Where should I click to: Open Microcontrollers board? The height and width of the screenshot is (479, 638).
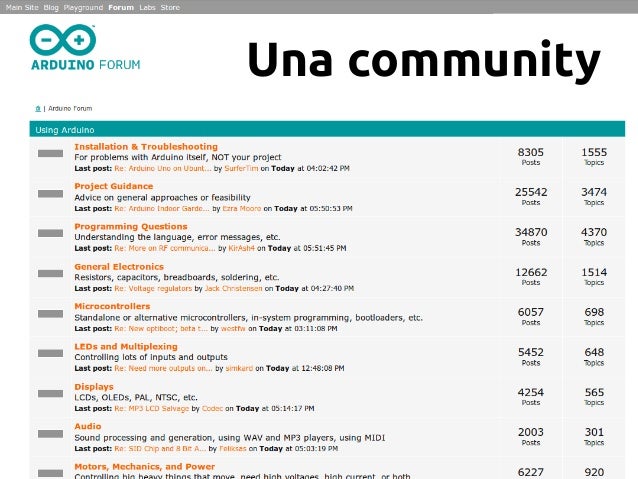[x=112, y=306]
